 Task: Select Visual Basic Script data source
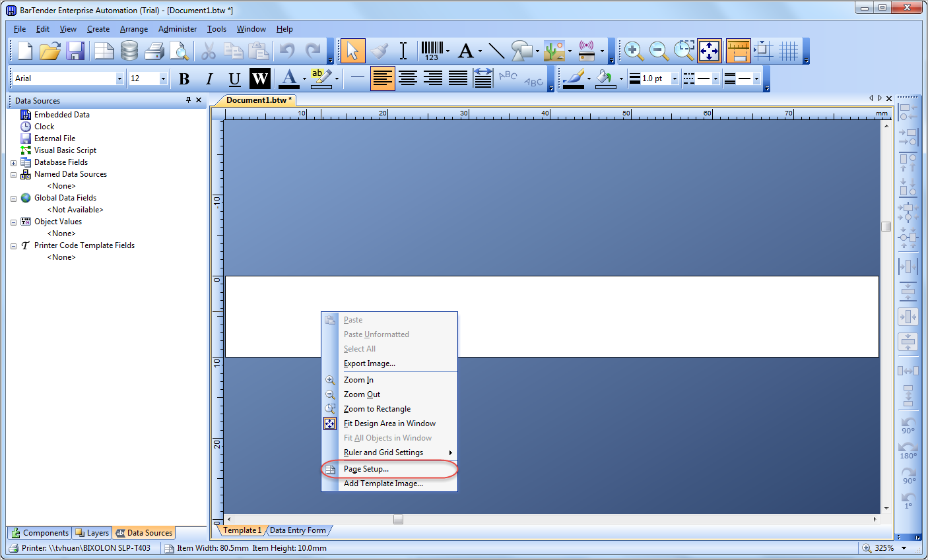click(x=65, y=150)
